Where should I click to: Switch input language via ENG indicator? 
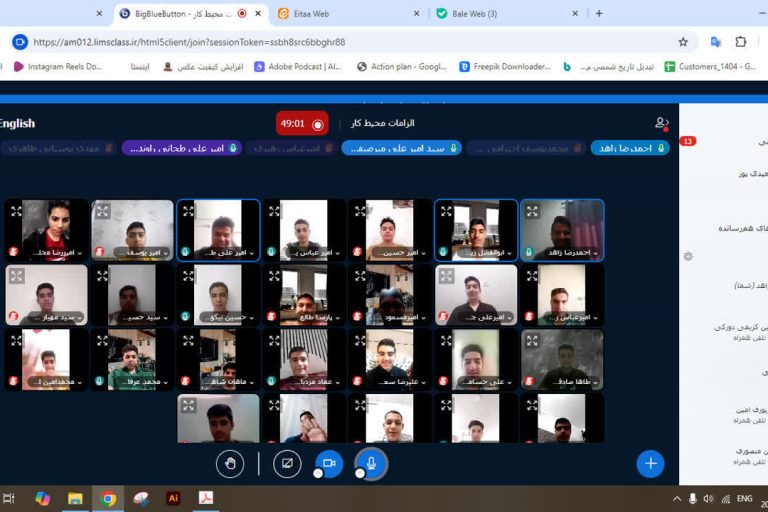coord(744,499)
